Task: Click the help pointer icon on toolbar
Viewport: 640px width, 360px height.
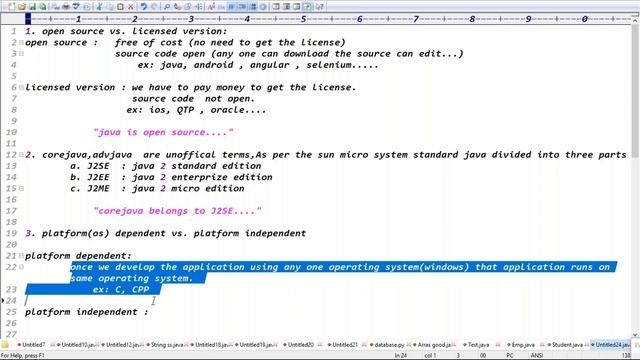Action: [320, 7]
